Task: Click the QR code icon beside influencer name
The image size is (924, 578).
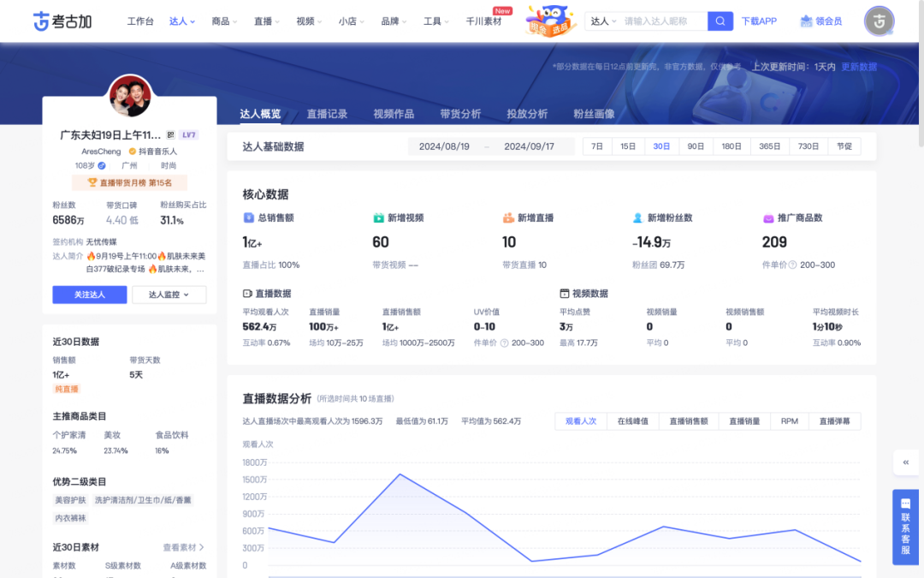Action: click(x=170, y=135)
